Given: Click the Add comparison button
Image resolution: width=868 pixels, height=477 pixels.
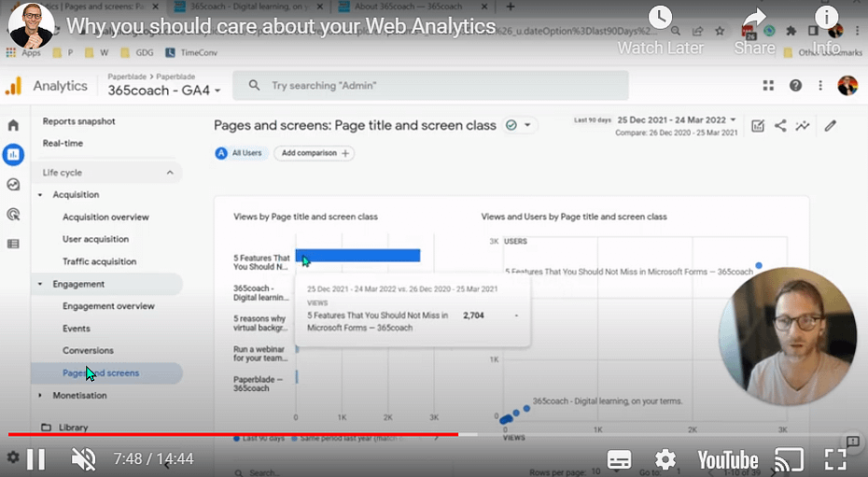Looking at the screenshot, I should [x=315, y=153].
